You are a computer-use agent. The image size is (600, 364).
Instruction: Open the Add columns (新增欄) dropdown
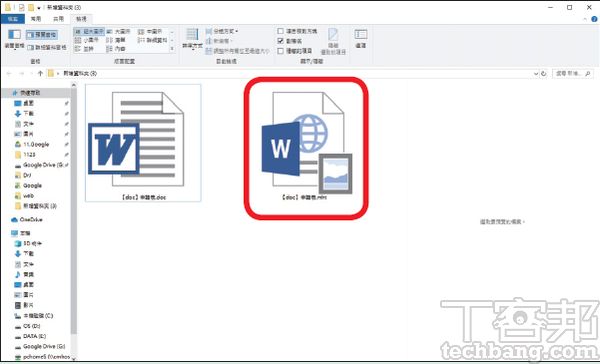[220, 41]
